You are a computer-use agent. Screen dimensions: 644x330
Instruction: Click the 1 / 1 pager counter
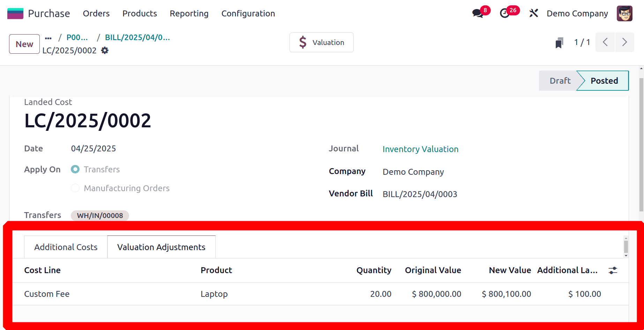(x=582, y=43)
